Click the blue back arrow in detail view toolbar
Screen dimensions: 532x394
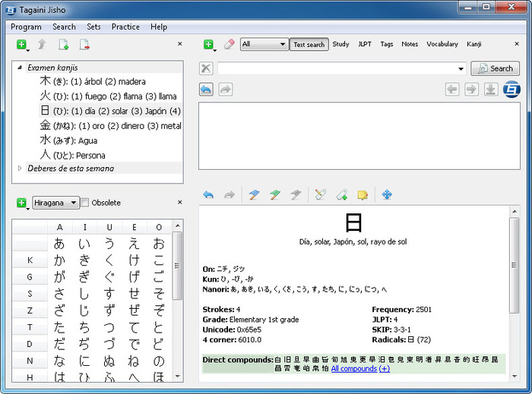tap(208, 194)
